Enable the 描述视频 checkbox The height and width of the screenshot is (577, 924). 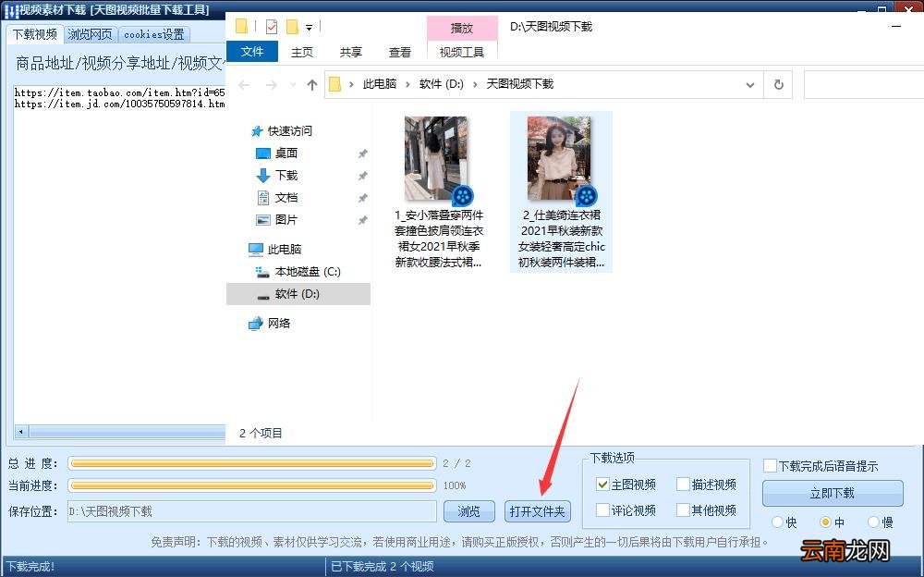(x=683, y=485)
